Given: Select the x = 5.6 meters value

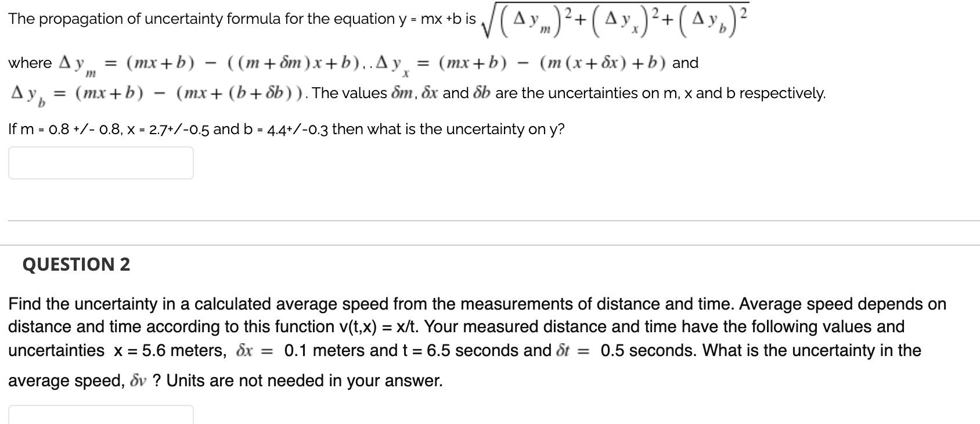Looking at the screenshot, I should tap(172, 350).
